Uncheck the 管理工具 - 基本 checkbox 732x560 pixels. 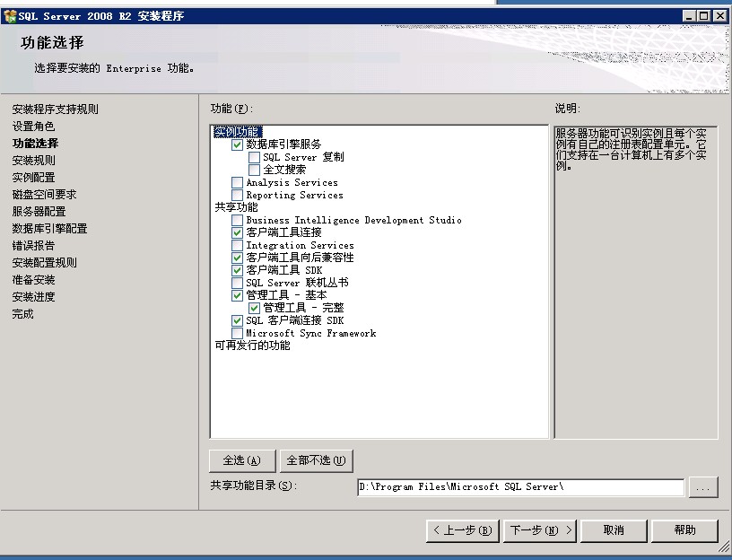pyautogui.click(x=237, y=295)
